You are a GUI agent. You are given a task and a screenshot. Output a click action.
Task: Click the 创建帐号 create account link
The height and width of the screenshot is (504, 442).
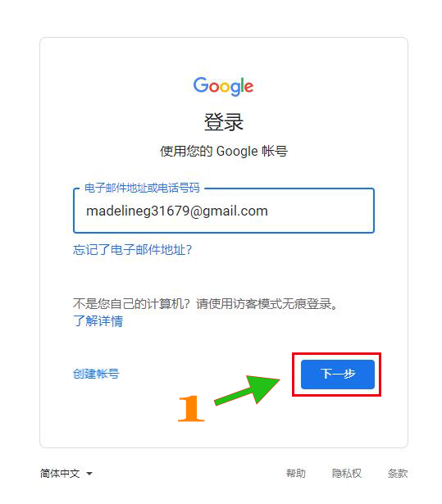[x=96, y=374]
